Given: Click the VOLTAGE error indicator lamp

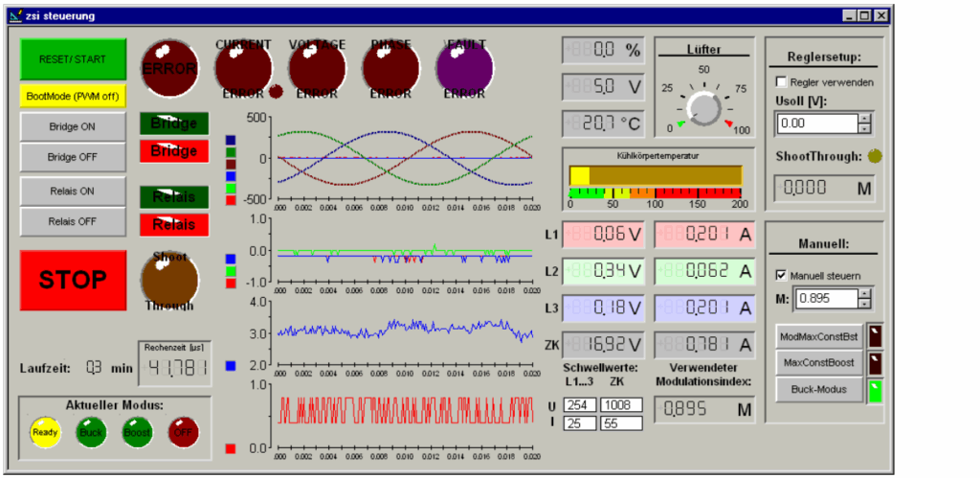Looking at the screenshot, I should point(317,67).
